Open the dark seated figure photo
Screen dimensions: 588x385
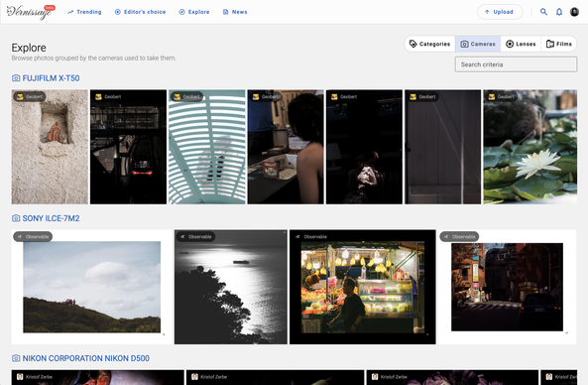click(364, 147)
